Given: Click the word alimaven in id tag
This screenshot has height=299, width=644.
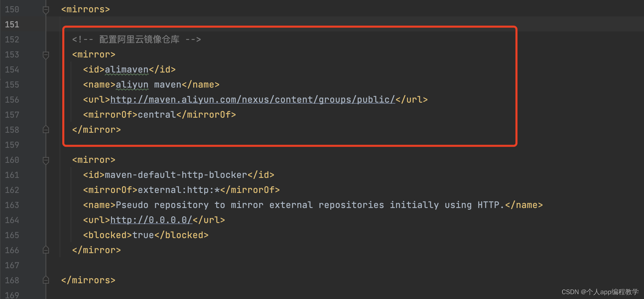Looking at the screenshot, I should (127, 69).
